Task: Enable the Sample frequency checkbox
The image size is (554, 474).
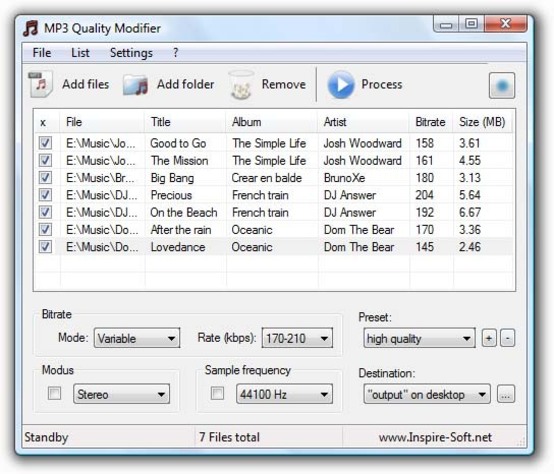Action: [x=217, y=393]
